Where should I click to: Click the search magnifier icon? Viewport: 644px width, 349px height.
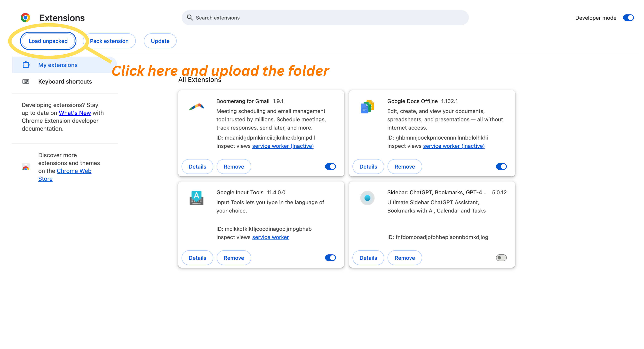click(x=190, y=18)
